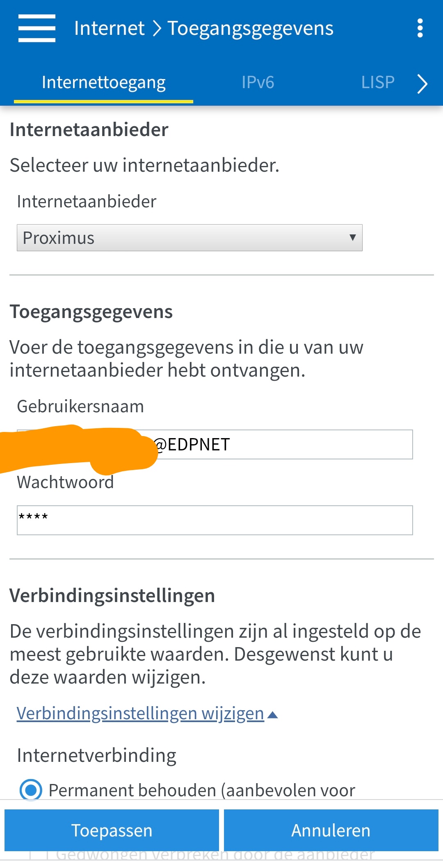Click the Toegangsgegevens breadcrumb title
Image resolution: width=443 pixels, height=868 pixels.
pos(250,29)
